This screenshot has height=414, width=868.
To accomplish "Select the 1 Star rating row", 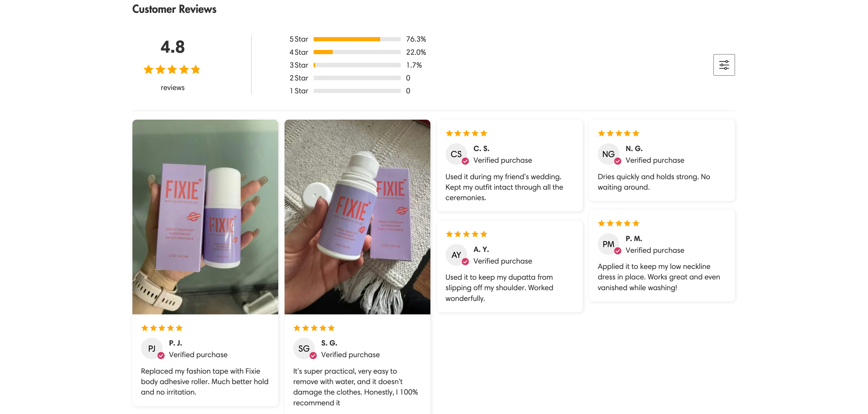I will [x=357, y=91].
